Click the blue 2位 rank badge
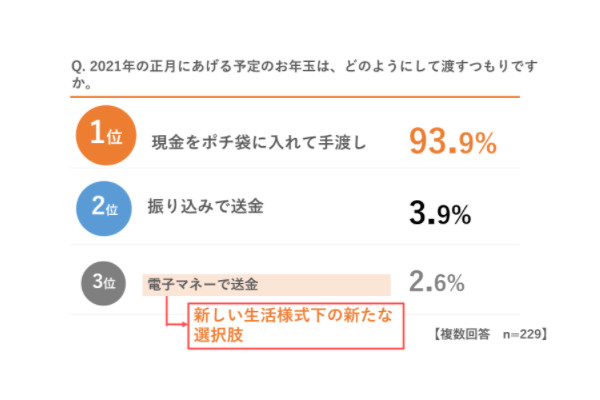The image size is (600, 400). (x=104, y=208)
